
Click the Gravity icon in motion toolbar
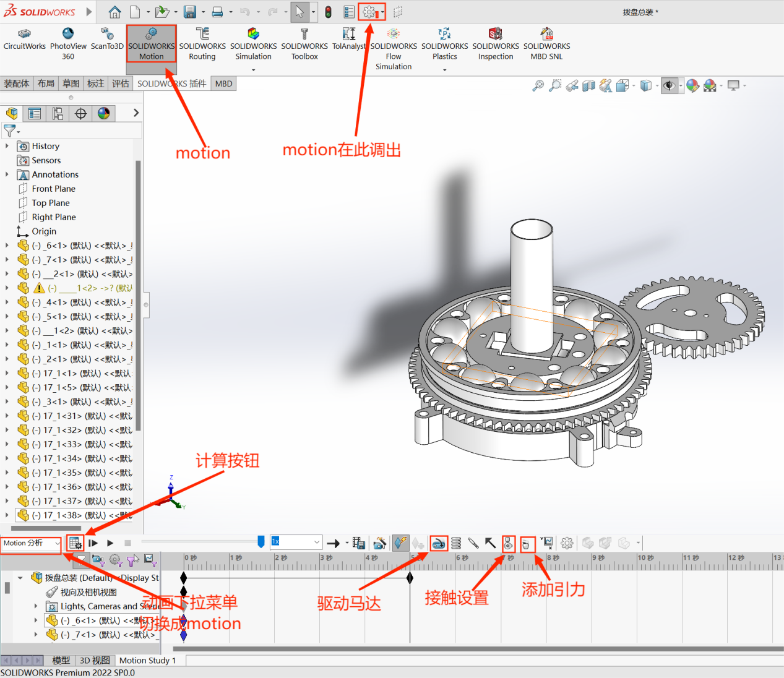click(526, 544)
